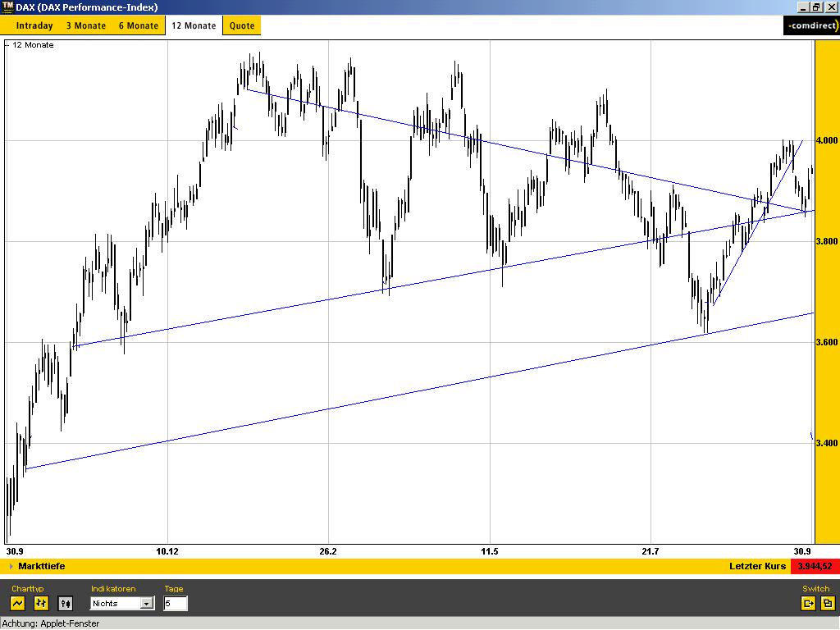This screenshot has height=630, width=840.
Task: Switch to the Intraday tab
Action: click(x=34, y=25)
